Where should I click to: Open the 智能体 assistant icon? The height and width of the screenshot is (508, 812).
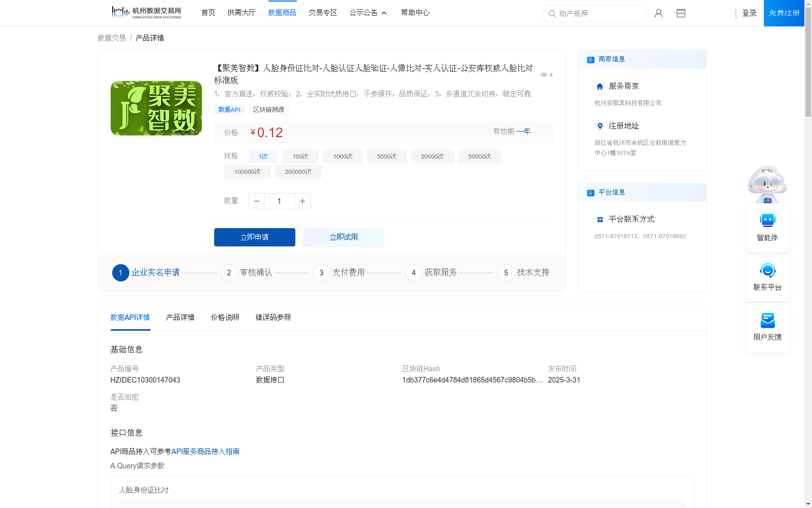pos(768,220)
